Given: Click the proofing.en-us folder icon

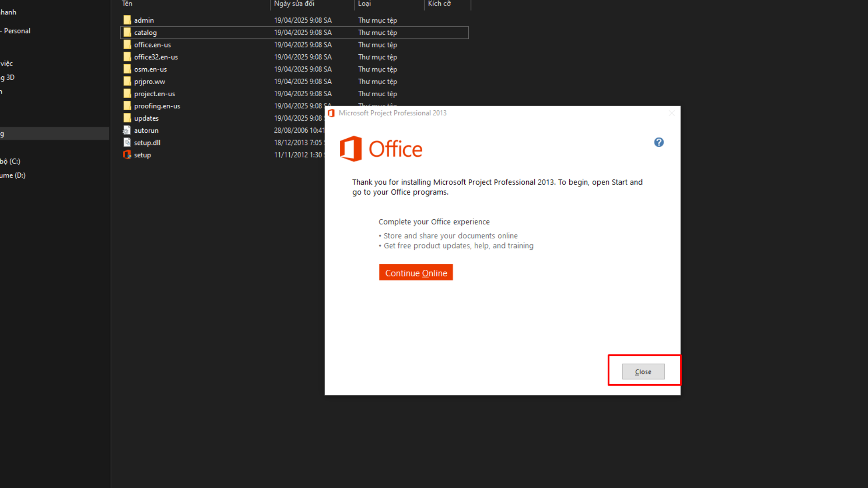Looking at the screenshot, I should click(x=127, y=106).
